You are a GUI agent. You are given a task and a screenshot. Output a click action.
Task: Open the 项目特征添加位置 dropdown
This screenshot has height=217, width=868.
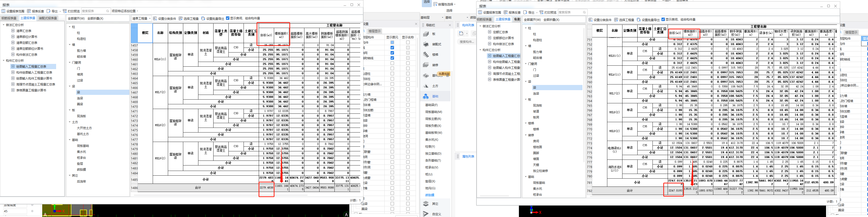click(x=125, y=11)
